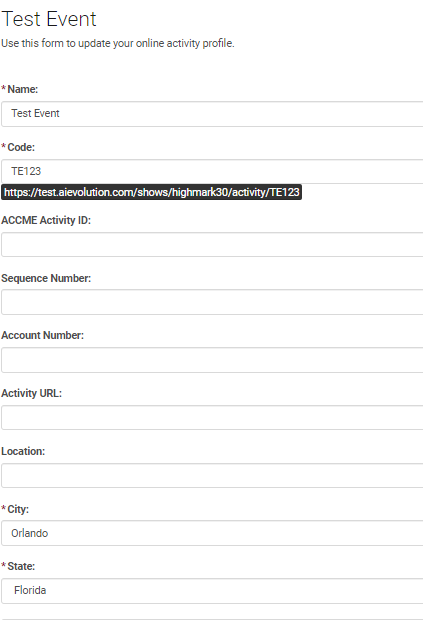Click the Account Number label
The width and height of the screenshot is (423, 620).
pos(42,335)
